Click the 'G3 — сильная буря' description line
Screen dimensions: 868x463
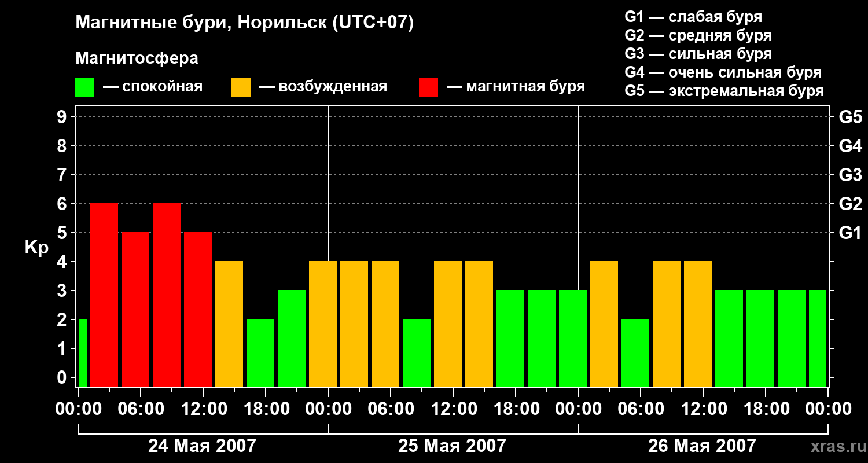pyautogui.click(x=698, y=53)
